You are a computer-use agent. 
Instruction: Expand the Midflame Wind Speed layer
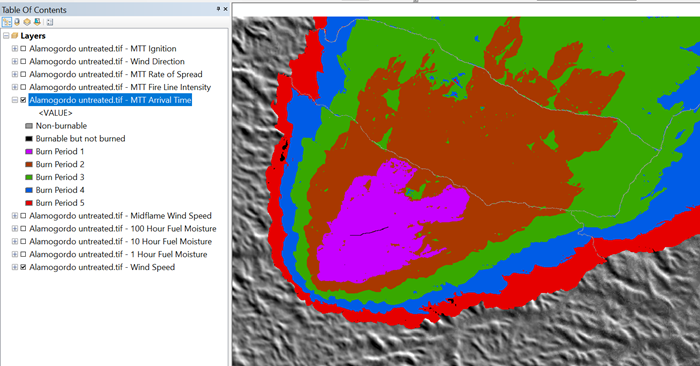tap(15, 216)
